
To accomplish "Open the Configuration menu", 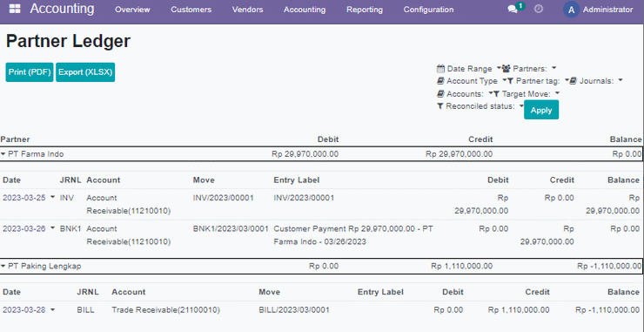I will (x=428, y=10).
